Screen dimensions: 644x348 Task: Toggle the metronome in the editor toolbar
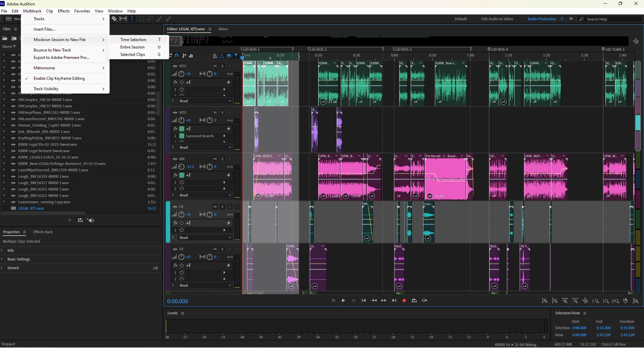tap(215, 56)
